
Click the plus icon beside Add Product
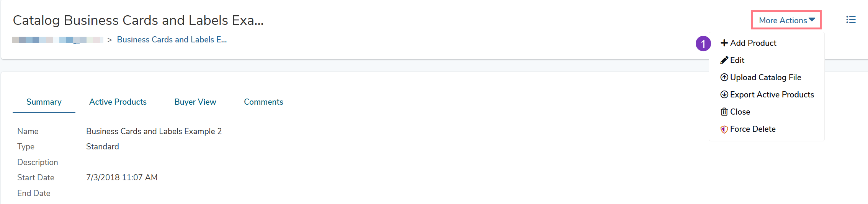724,43
